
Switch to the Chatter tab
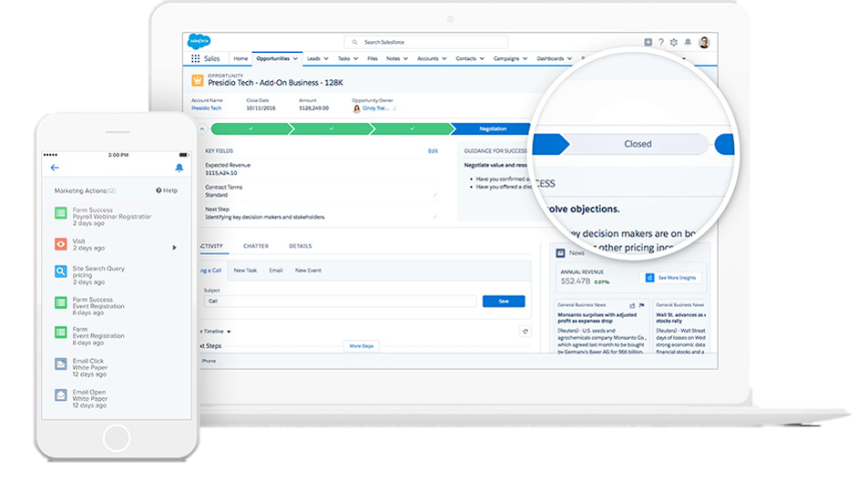click(256, 246)
